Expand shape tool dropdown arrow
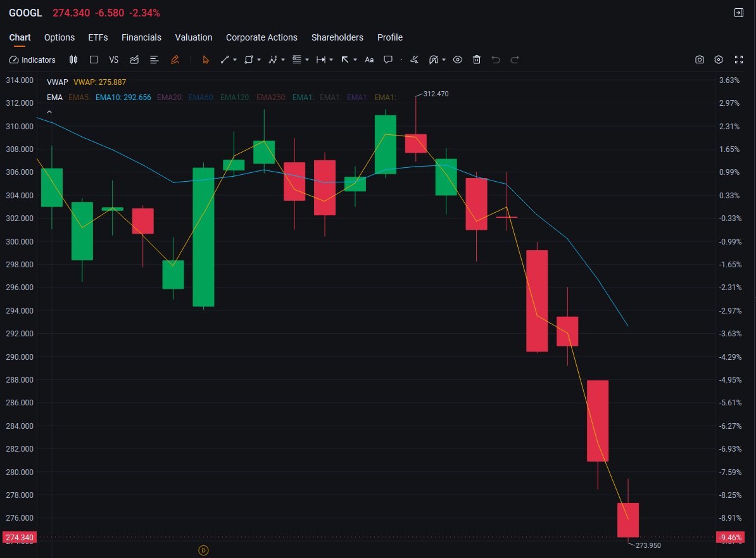Image resolution: width=756 pixels, height=558 pixels. coord(259,60)
